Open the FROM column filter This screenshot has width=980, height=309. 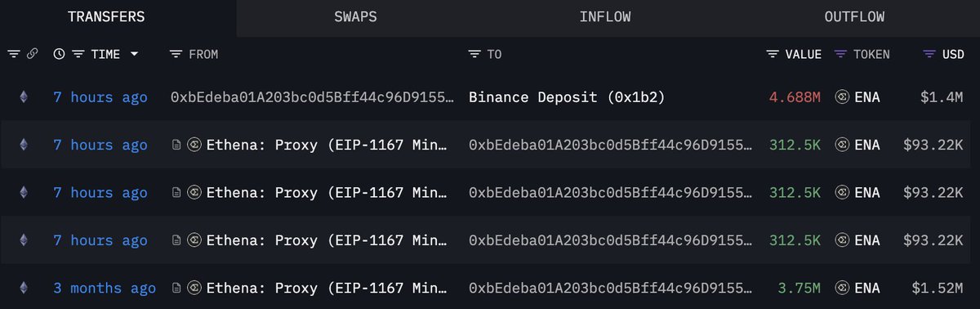click(176, 54)
